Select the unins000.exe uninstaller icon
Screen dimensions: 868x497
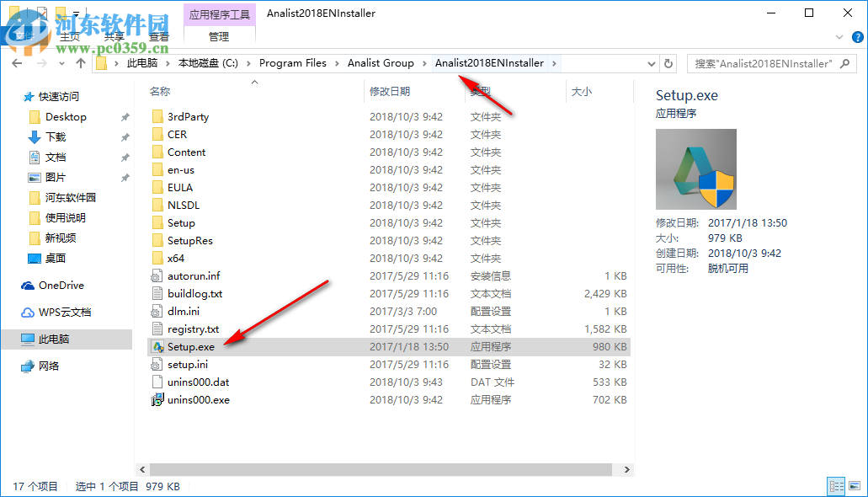pyautogui.click(x=157, y=399)
